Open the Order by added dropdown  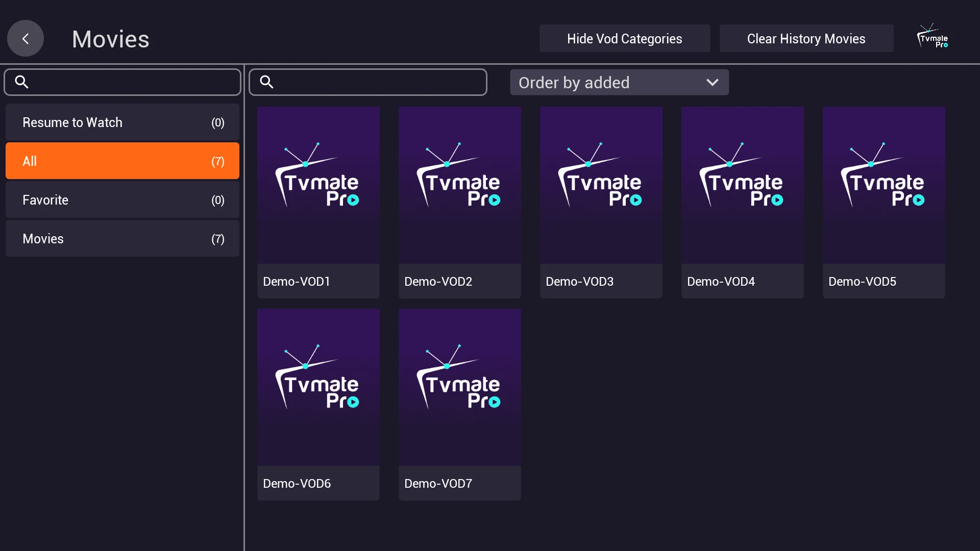[619, 82]
